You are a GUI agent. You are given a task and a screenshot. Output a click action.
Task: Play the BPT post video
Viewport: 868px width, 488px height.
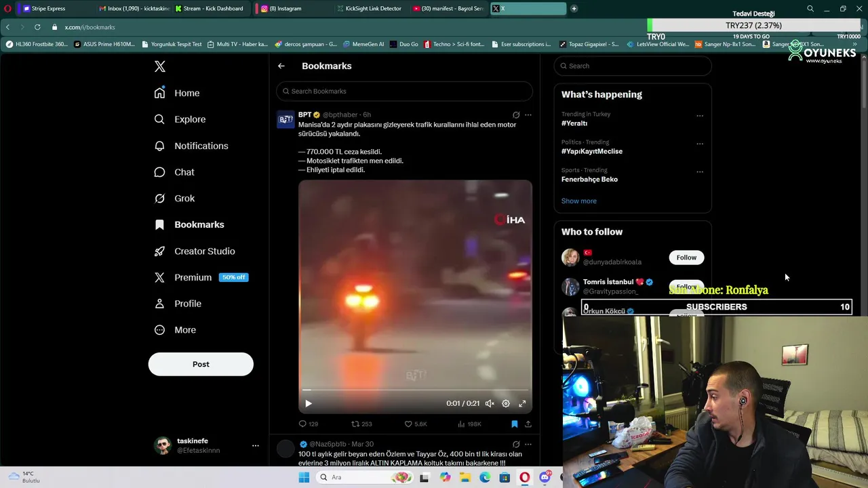pos(308,403)
